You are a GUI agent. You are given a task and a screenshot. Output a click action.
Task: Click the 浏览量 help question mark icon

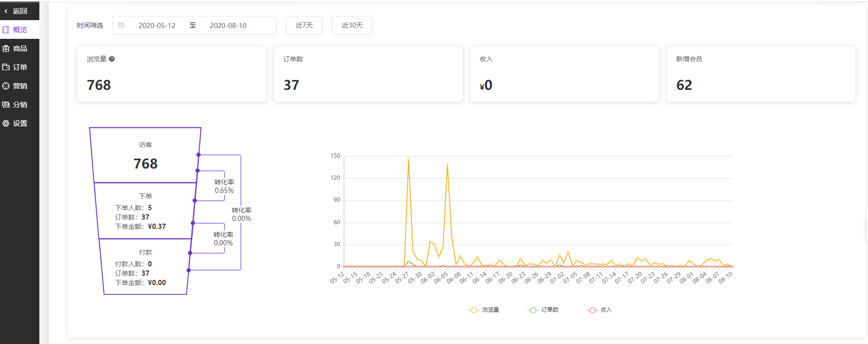(x=112, y=59)
